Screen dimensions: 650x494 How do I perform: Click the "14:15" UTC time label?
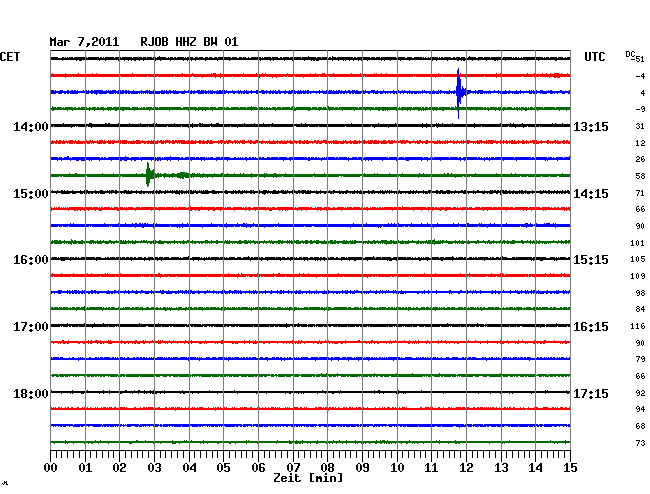click(591, 194)
